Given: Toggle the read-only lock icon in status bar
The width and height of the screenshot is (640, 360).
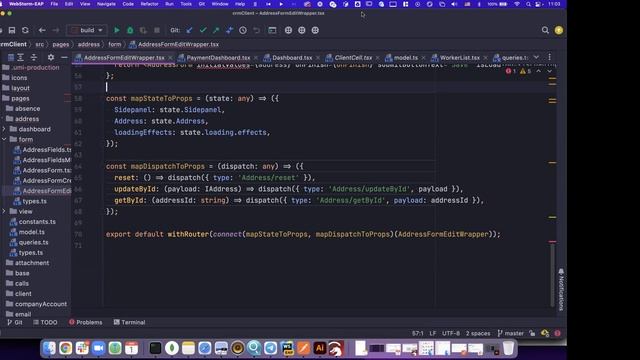Looking at the screenshot, I should pyautogui.click(x=532, y=333).
